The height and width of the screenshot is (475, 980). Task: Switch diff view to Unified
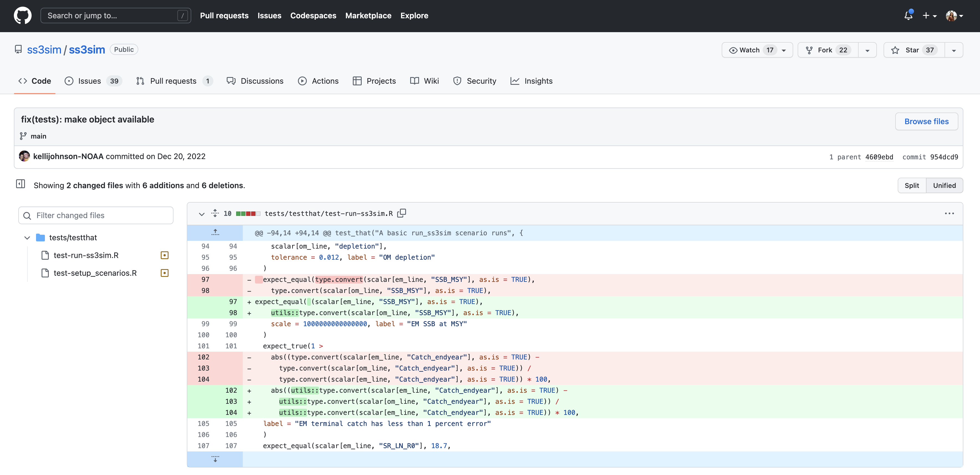click(x=944, y=186)
